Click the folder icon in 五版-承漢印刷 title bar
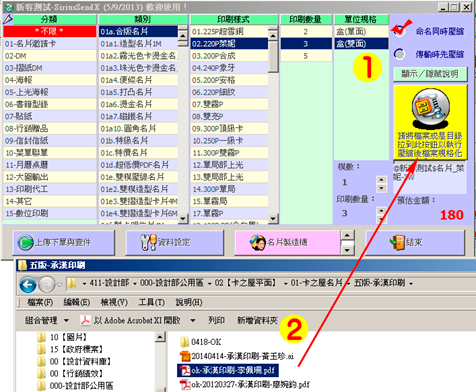The width and height of the screenshot is (476, 392). pyautogui.click(x=22, y=265)
